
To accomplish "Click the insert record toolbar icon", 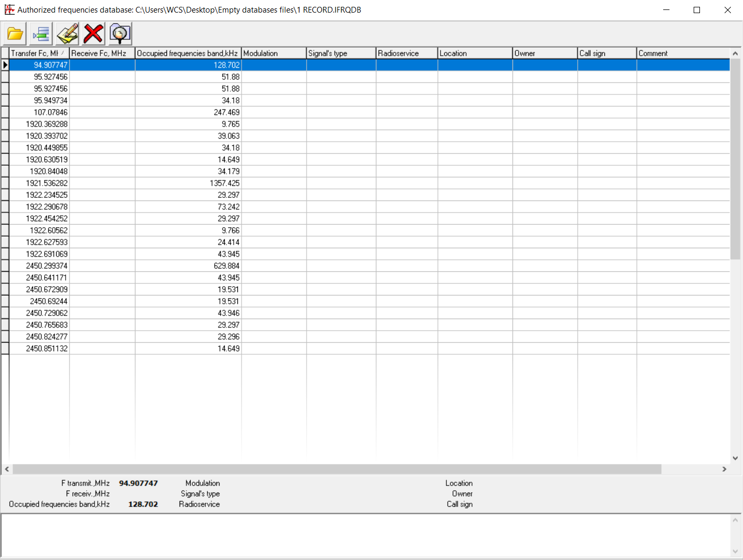I will pyautogui.click(x=41, y=34).
